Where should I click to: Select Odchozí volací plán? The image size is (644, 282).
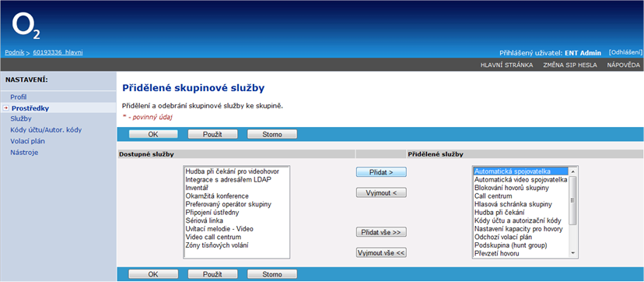(x=503, y=237)
